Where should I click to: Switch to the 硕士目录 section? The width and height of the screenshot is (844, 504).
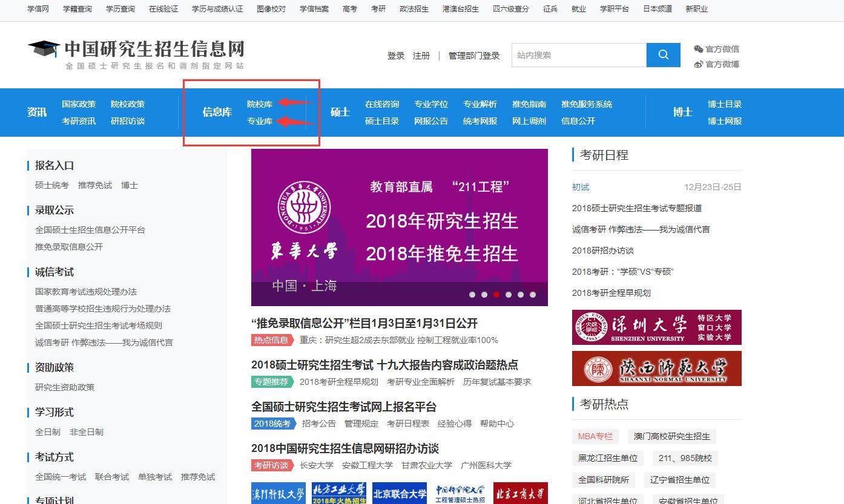(381, 121)
